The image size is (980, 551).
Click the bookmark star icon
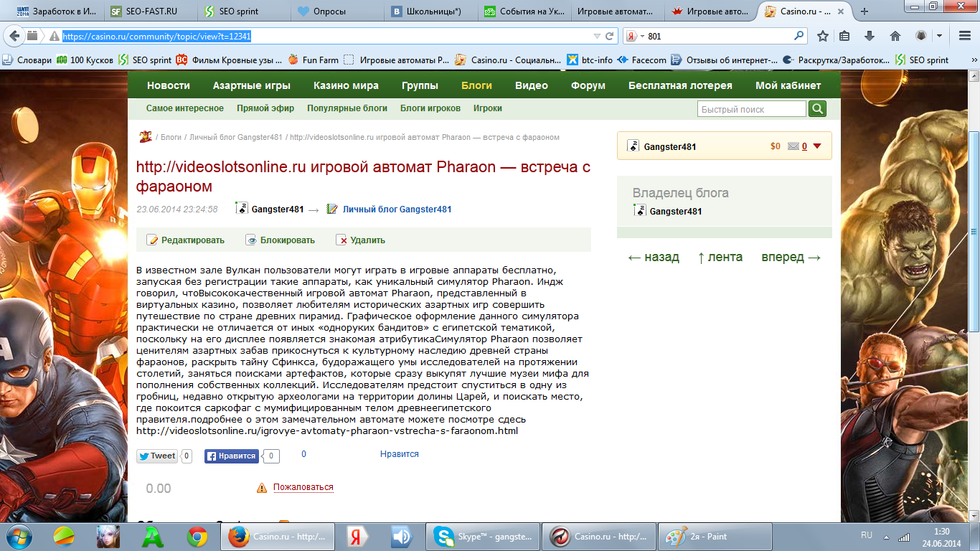pyautogui.click(x=823, y=36)
